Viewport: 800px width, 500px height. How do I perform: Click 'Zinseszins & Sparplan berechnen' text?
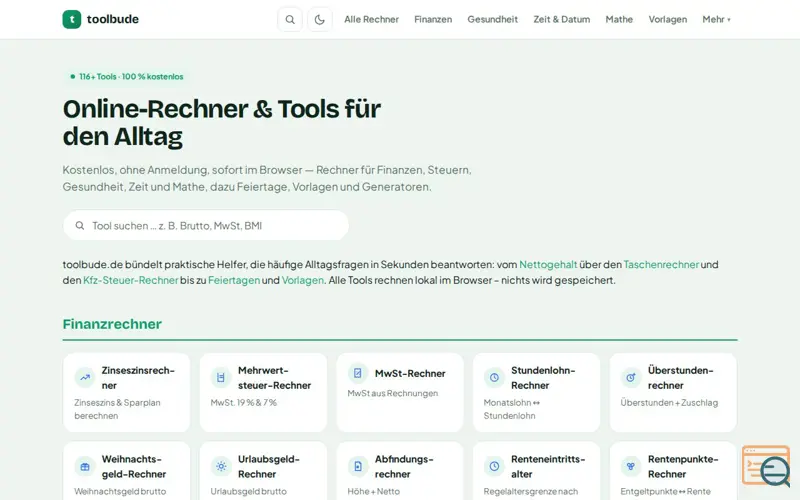click(117, 409)
